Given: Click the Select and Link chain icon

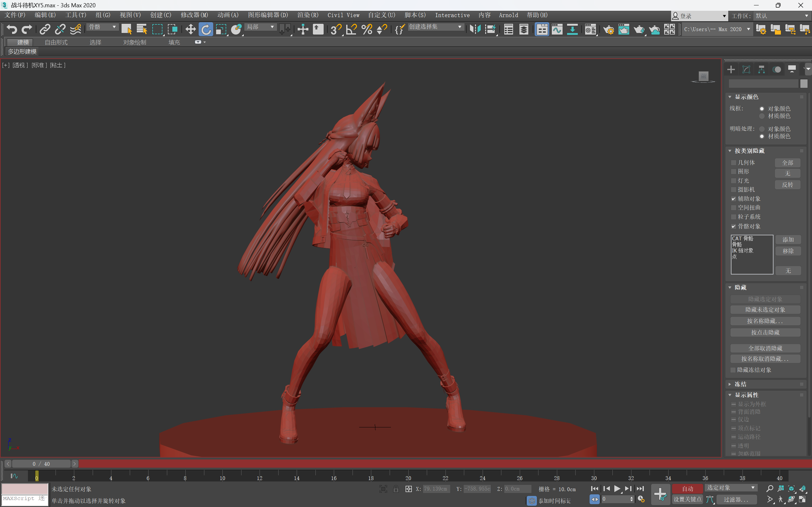Looking at the screenshot, I should [45, 29].
